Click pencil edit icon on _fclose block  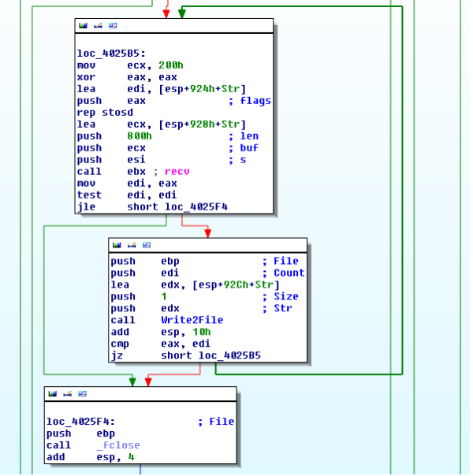click(67, 393)
